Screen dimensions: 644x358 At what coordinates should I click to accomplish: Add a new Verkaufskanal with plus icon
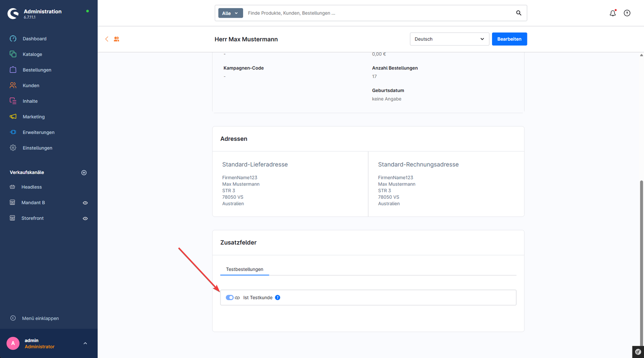tap(84, 172)
